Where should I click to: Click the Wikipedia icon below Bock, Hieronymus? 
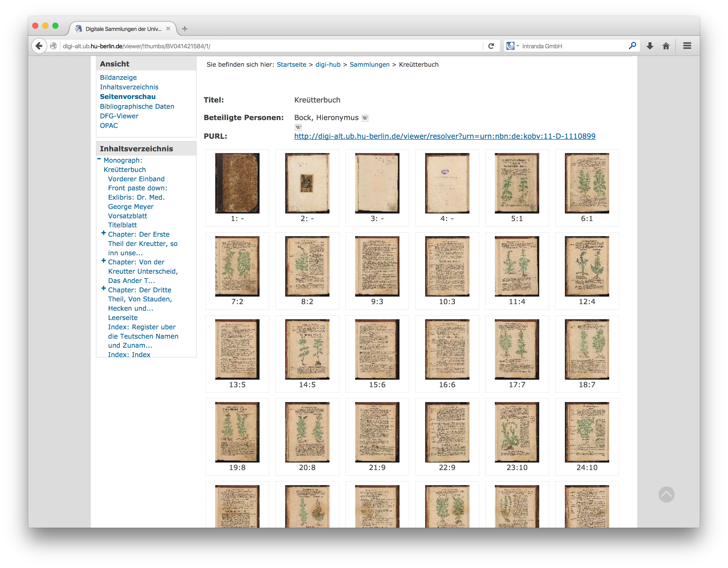[x=298, y=127]
